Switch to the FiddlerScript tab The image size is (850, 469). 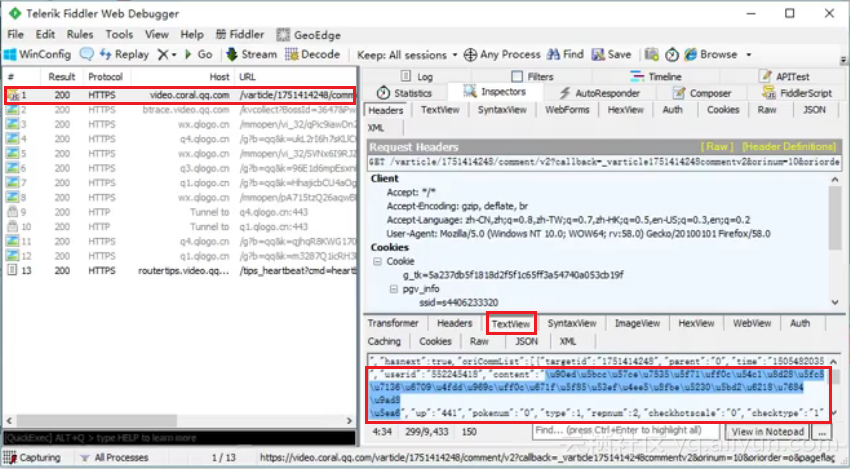click(x=798, y=93)
